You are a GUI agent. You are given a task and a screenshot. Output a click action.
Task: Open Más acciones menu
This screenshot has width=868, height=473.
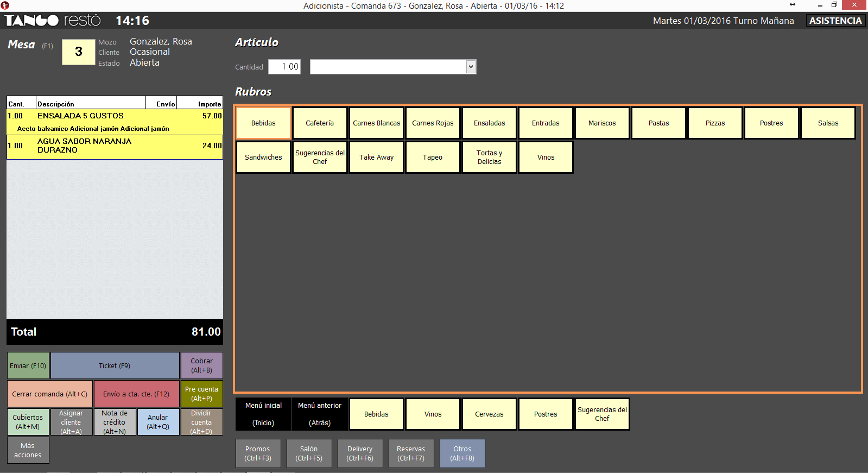click(28, 450)
